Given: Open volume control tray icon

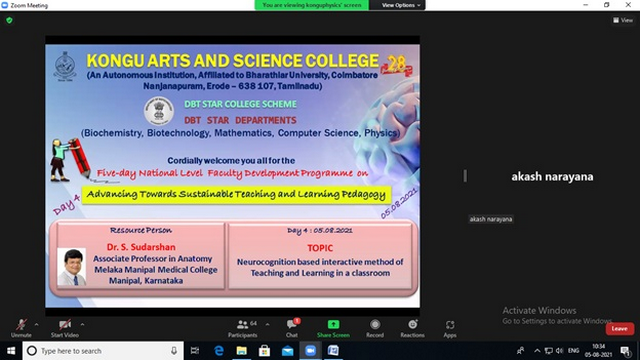Looking at the screenshot, I should click(559, 351).
